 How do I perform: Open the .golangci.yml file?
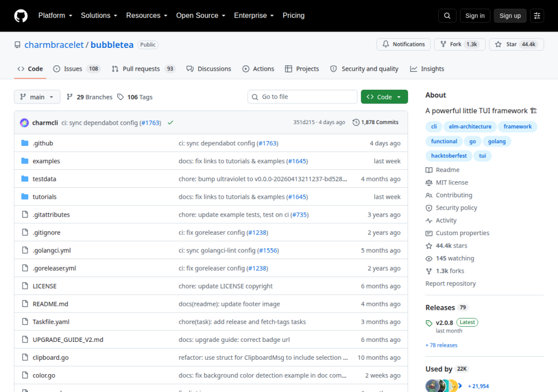[52, 250]
